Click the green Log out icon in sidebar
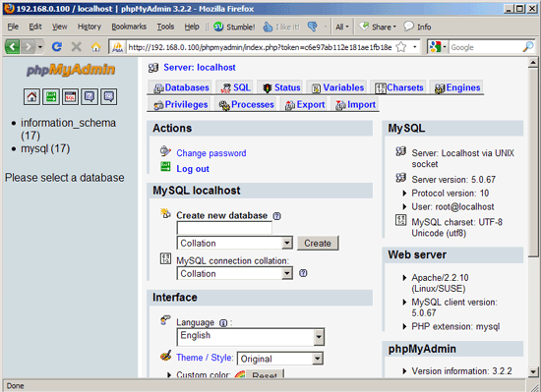 click(x=51, y=96)
